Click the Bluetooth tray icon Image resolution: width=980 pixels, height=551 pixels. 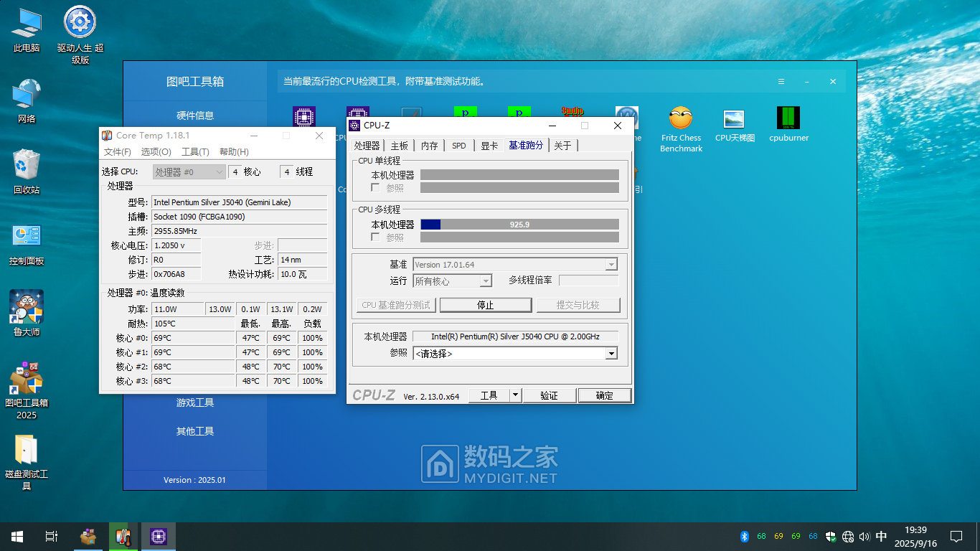click(745, 537)
